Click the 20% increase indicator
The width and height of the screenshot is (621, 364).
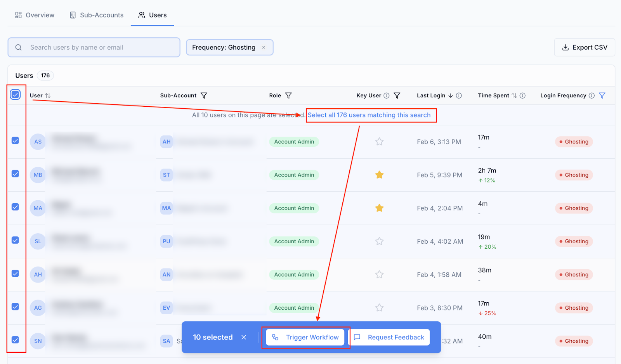[487, 247]
